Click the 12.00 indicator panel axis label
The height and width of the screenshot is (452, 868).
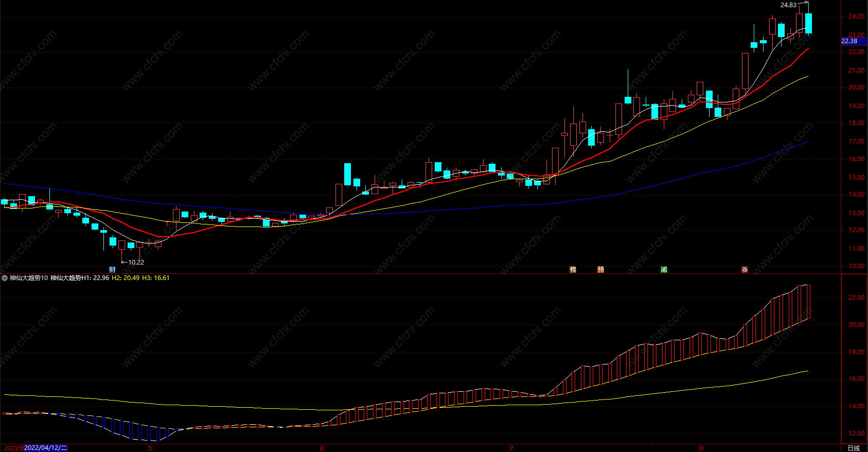pyautogui.click(x=856, y=433)
